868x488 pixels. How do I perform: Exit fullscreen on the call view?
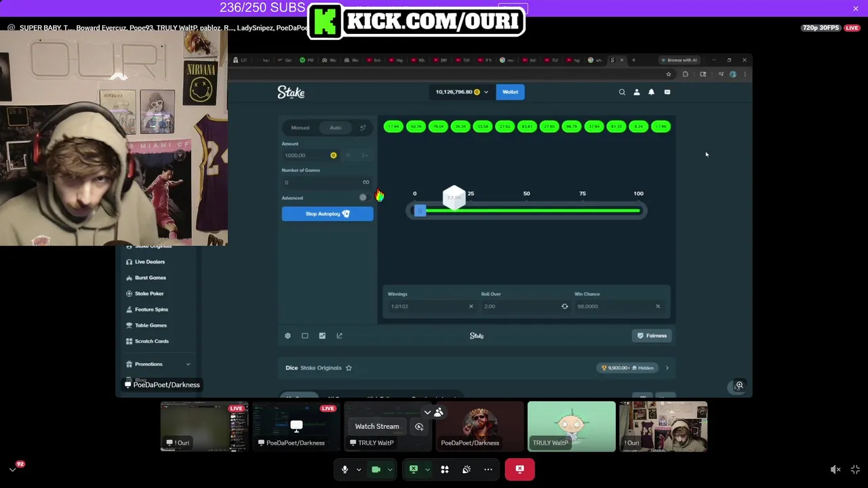(855, 469)
